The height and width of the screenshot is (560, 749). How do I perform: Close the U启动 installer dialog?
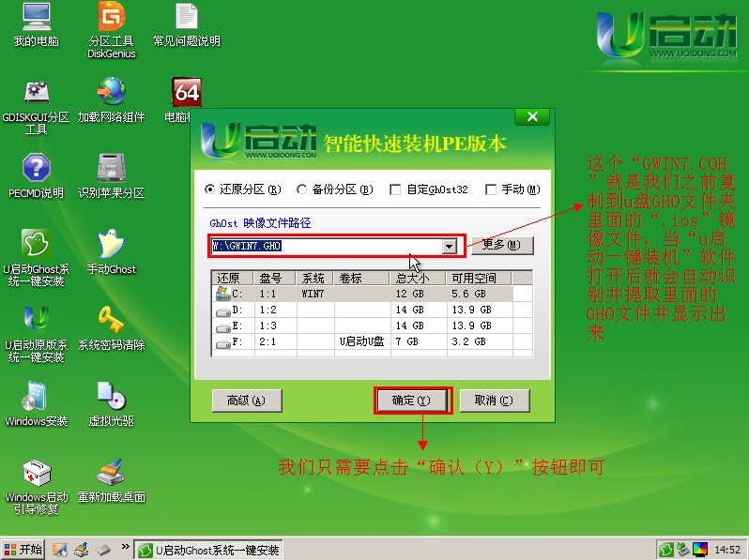[x=532, y=116]
